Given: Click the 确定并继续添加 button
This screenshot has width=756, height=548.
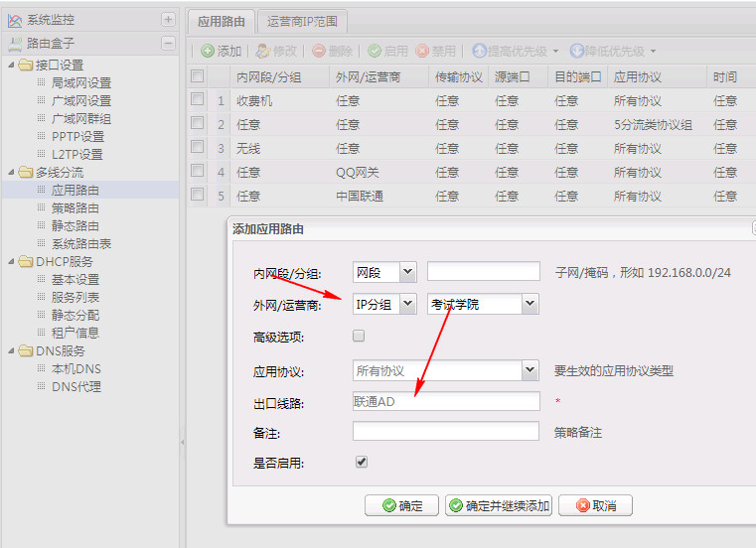Looking at the screenshot, I should (499, 505).
